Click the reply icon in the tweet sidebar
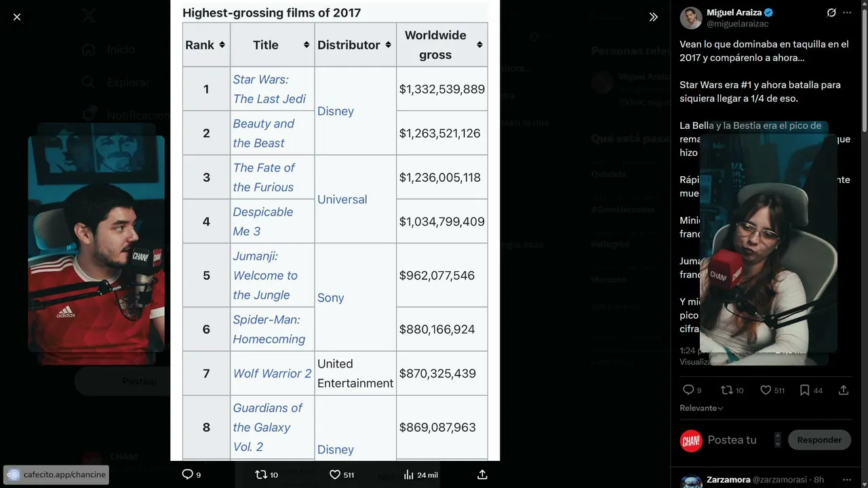Screen dimensions: 868x488 point(688,390)
